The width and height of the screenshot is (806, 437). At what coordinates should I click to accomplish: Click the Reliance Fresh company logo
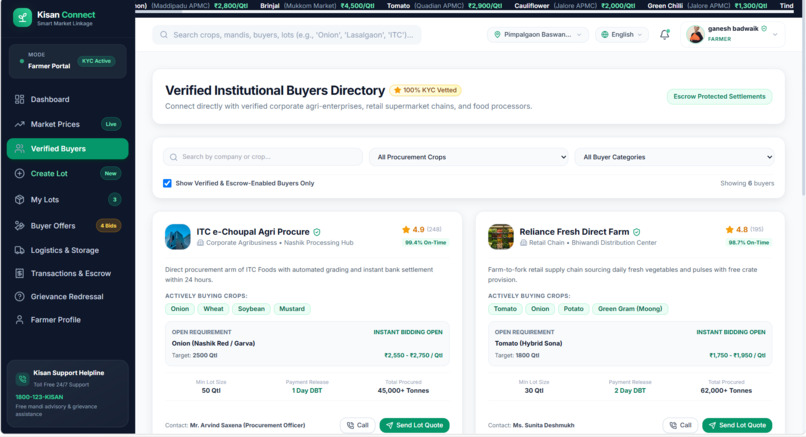tap(501, 237)
